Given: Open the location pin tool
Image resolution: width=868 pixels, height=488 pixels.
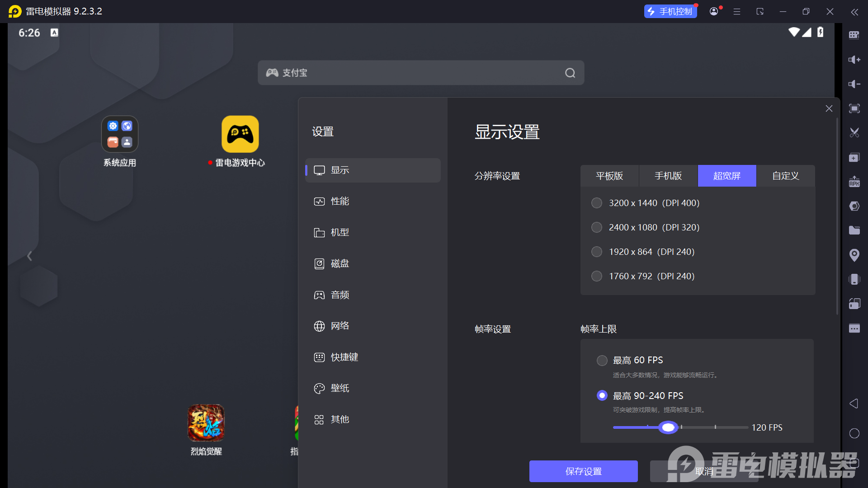Looking at the screenshot, I should click(x=854, y=255).
